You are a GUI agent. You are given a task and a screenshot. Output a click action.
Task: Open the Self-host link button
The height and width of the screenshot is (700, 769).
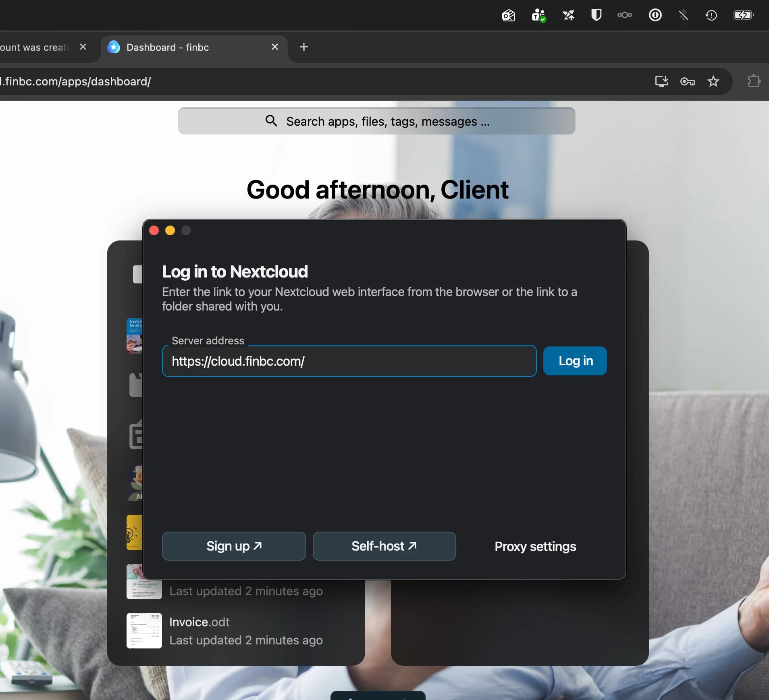[384, 546]
